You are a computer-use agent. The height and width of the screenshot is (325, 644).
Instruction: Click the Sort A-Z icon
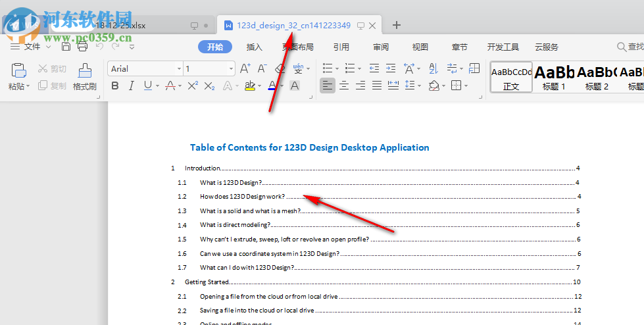(x=433, y=68)
